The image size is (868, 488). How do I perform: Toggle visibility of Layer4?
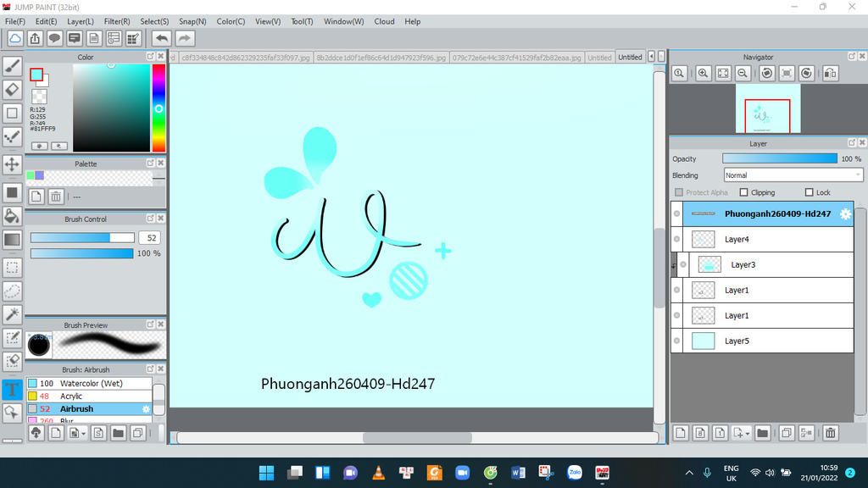676,239
